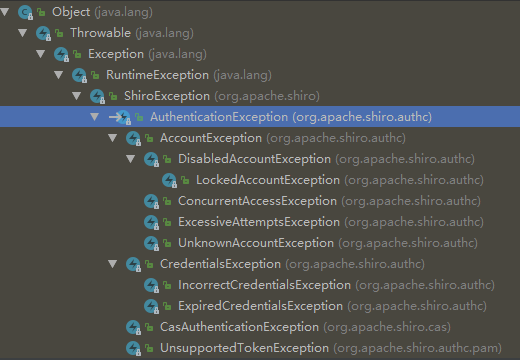Select LockedAccountException leaf node
Image resolution: width=520 pixels, height=360 pixels.
coord(340,180)
